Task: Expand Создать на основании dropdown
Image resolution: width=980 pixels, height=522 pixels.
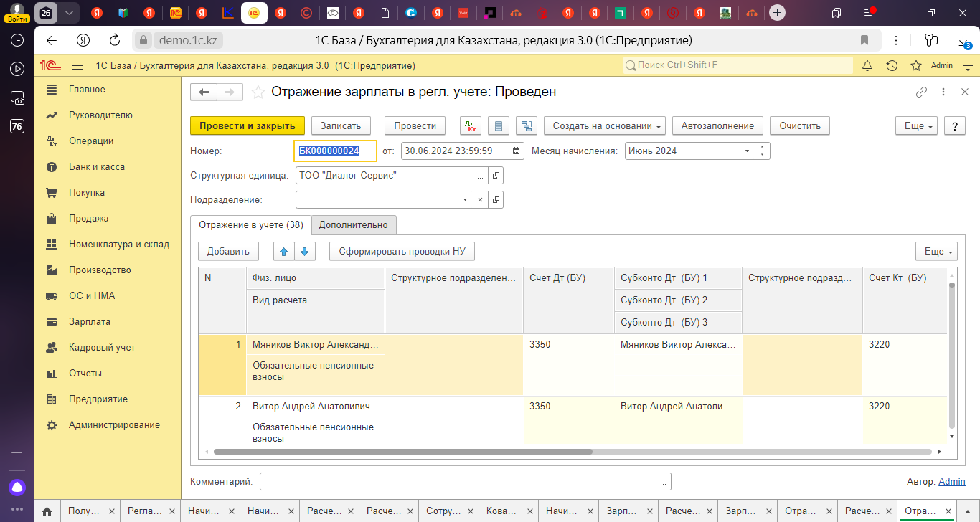Action: coord(605,125)
